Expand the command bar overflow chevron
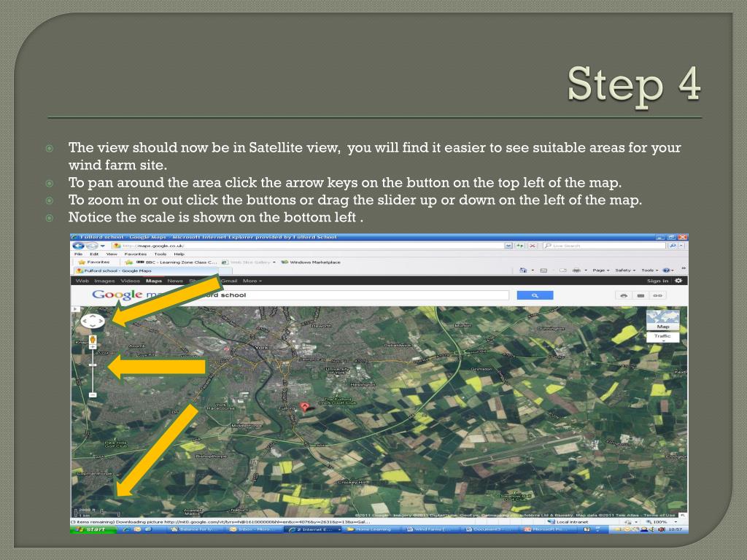Image resolution: width=747 pixels, height=560 pixels. pyautogui.click(x=684, y=268)
